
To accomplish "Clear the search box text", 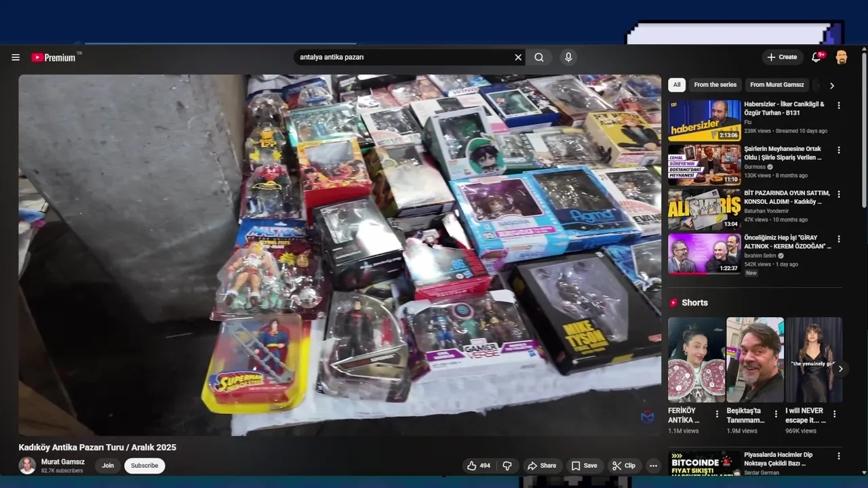I will [x=518, y=58].
